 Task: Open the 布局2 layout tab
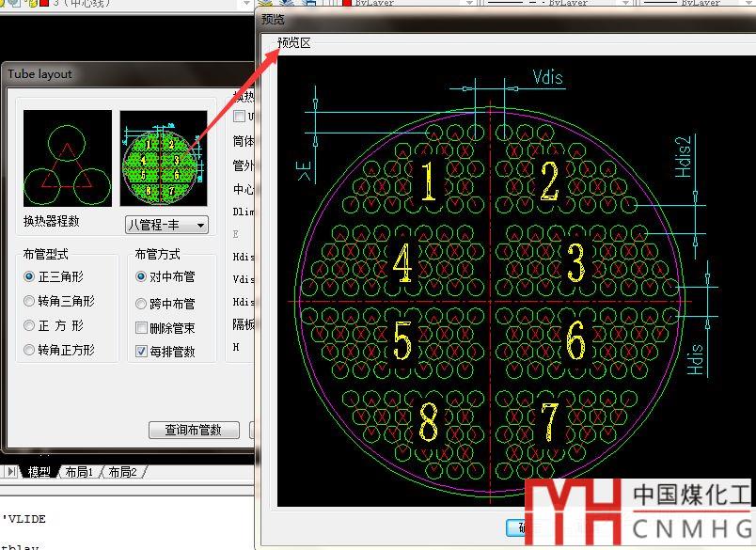[x=122, y=471]
